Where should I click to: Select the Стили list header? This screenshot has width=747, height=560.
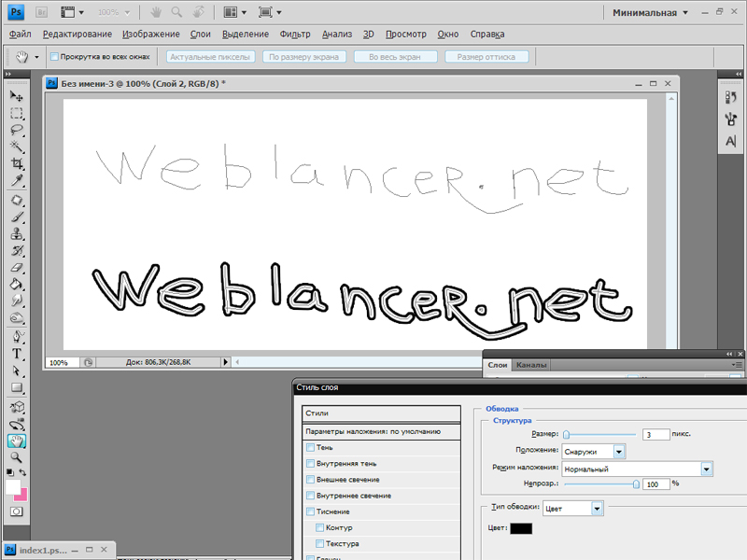pos(382,413)
